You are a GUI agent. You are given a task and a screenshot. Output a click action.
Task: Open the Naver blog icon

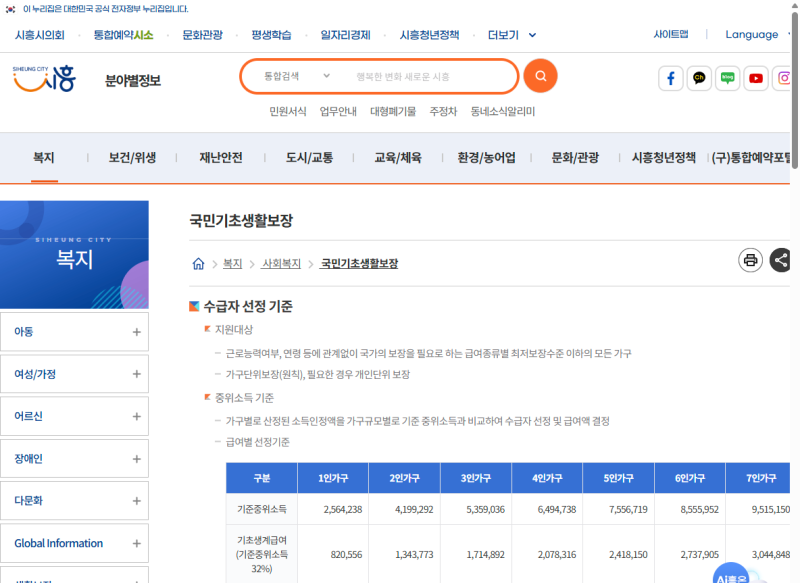[x=728, y=79]
